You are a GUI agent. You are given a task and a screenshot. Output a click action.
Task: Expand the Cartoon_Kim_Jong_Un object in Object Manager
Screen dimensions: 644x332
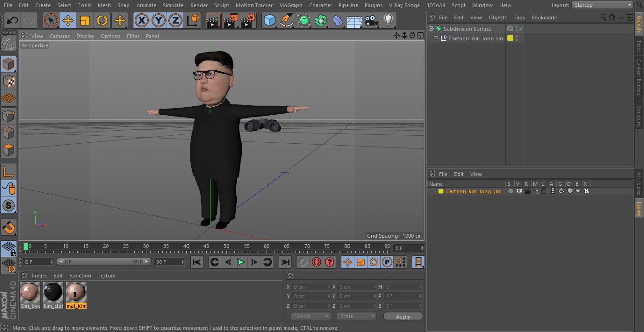436,38
